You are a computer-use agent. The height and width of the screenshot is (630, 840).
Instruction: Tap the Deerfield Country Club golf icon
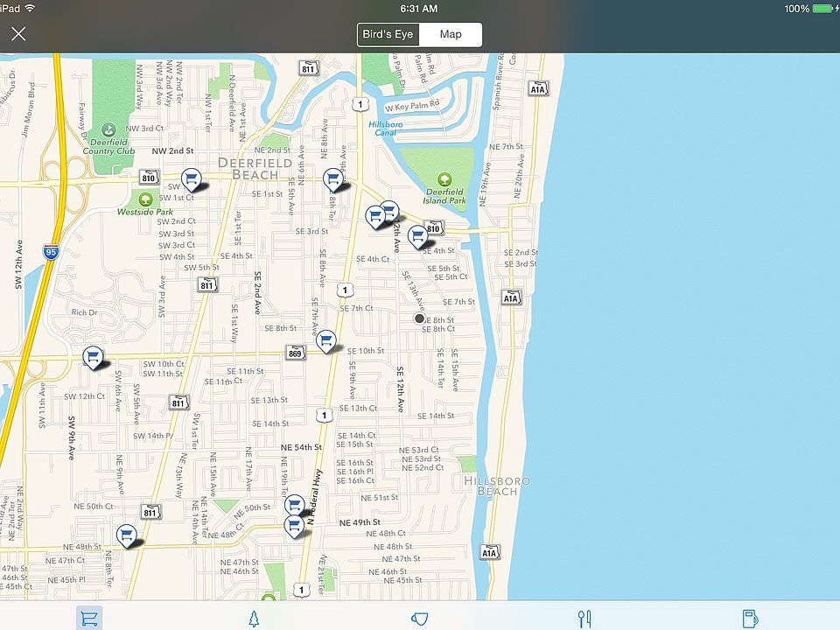pos(108,129)
